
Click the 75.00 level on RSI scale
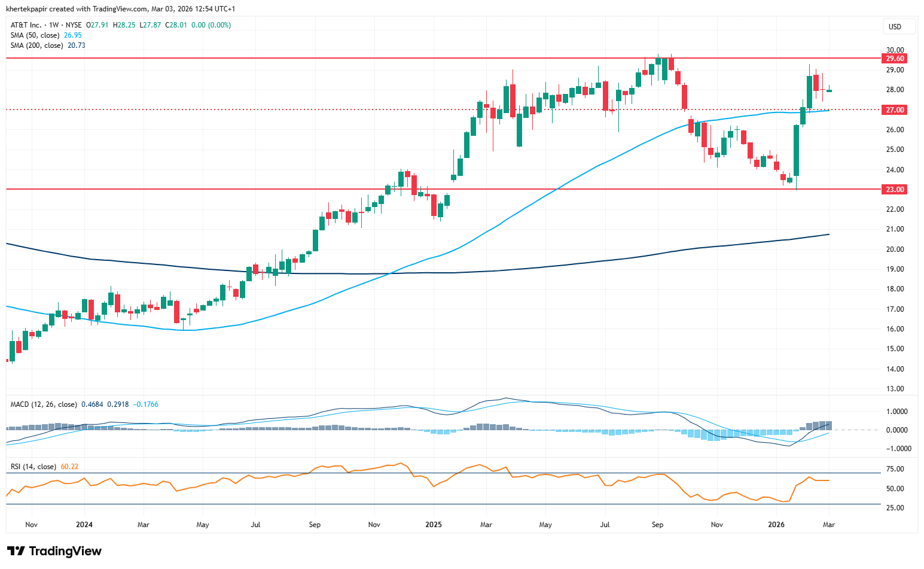(x=895, y=469)
